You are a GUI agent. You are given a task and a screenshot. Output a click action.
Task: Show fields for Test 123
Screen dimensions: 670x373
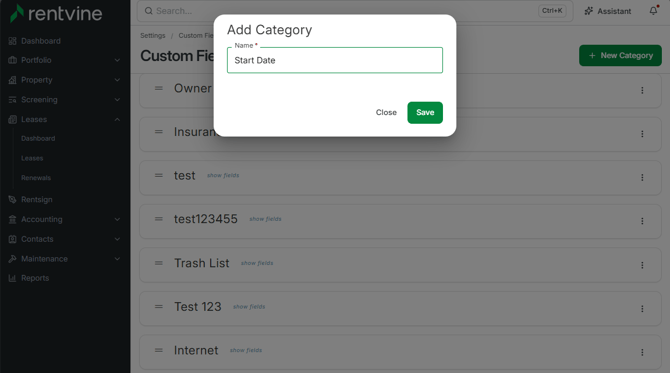[249, 306]
